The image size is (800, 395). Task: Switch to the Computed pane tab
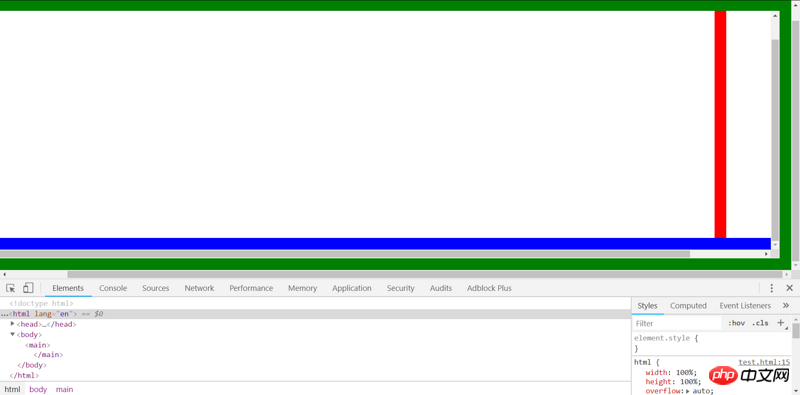[x=688, y=305]
